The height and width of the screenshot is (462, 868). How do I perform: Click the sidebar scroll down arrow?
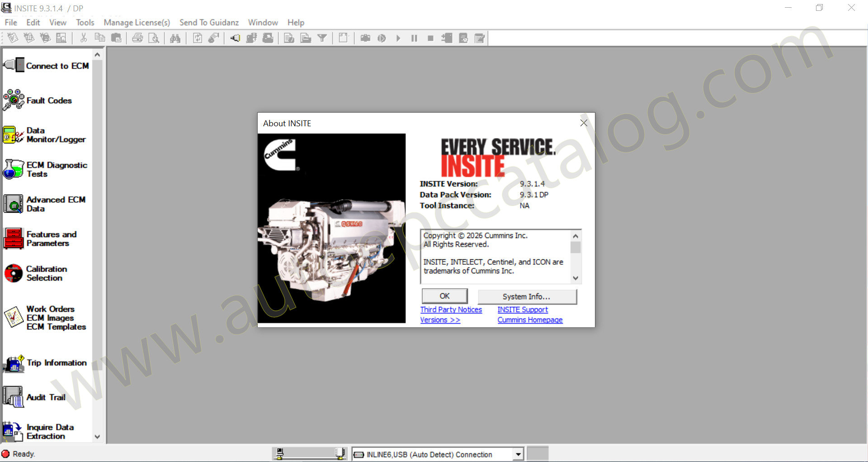(97, 437)
